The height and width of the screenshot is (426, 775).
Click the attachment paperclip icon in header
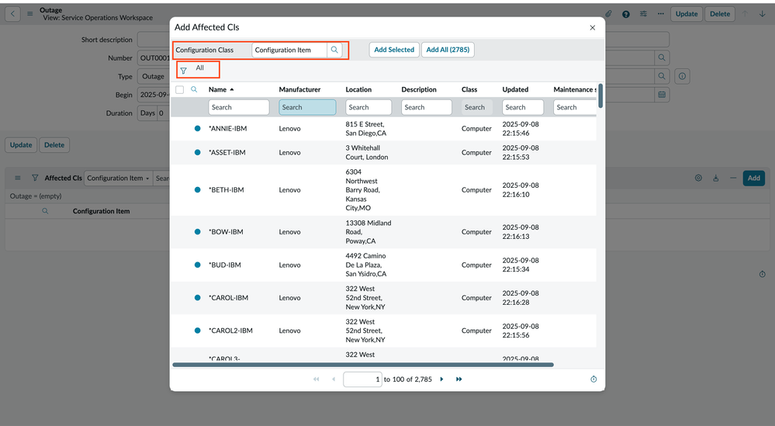[608, 14]
